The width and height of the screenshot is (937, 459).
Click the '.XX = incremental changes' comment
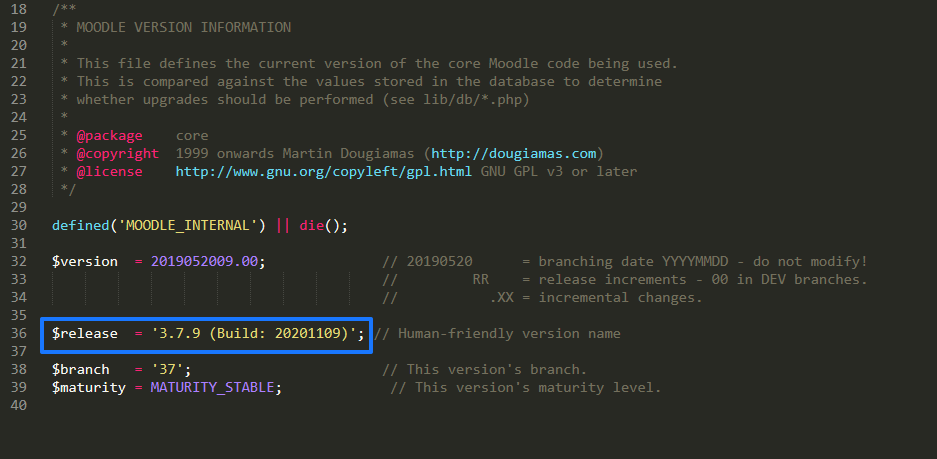point(596,298)
